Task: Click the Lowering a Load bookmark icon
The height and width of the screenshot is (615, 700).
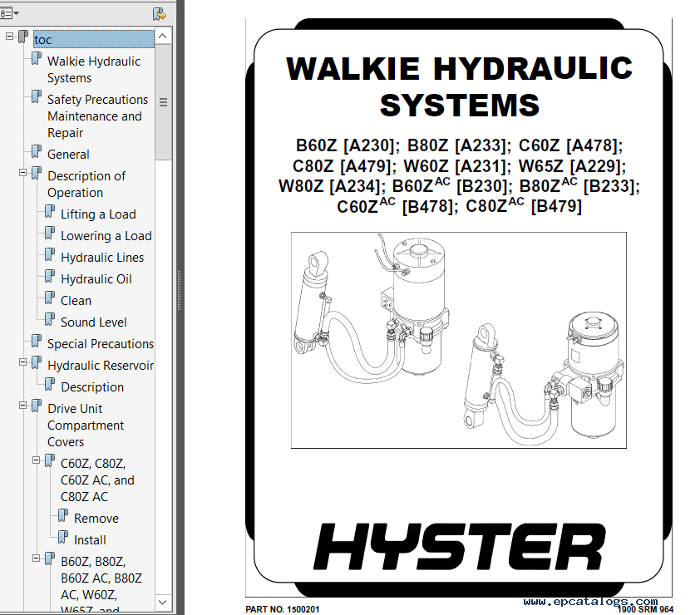Action: click(50, 233)
